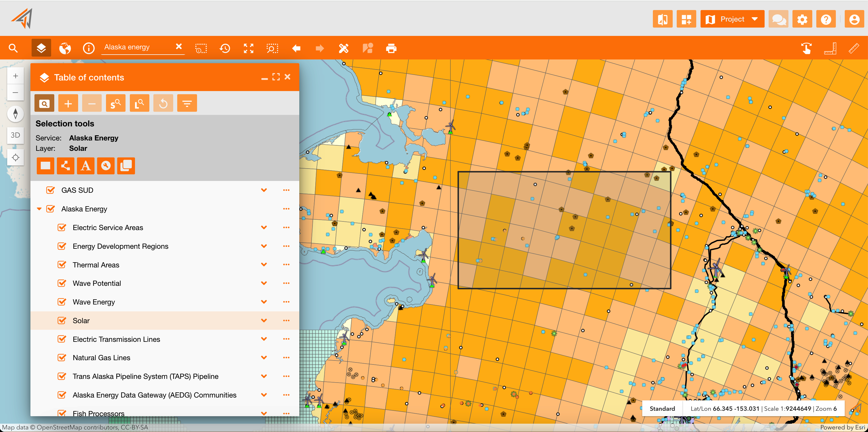Expand GAS SUD layer chevron

(x=264, y=190)
